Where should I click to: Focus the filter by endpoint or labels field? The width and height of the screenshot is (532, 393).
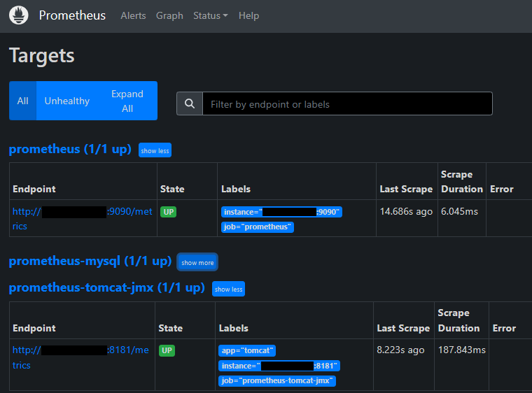pyautogui.click(x=347, y=103)
